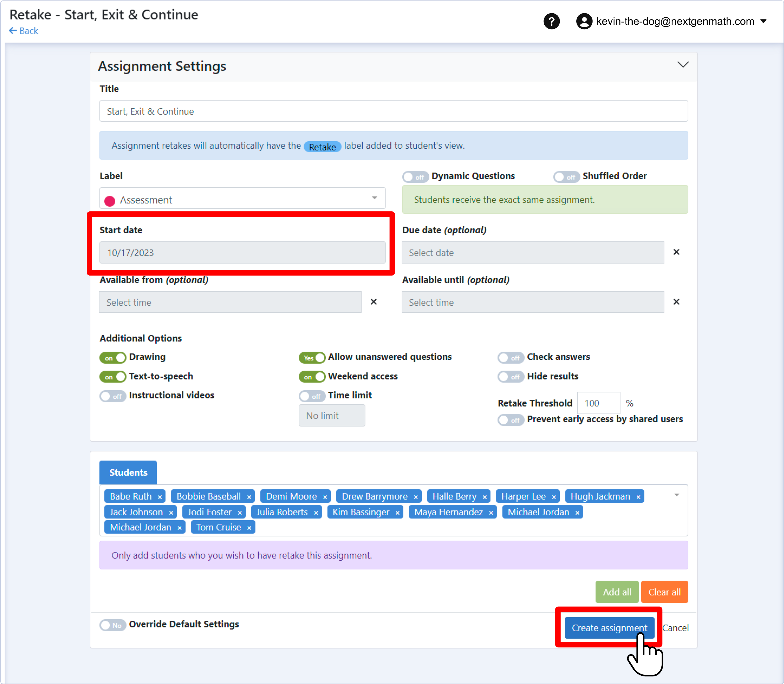Click the Retake label badge

click(322, 147)
